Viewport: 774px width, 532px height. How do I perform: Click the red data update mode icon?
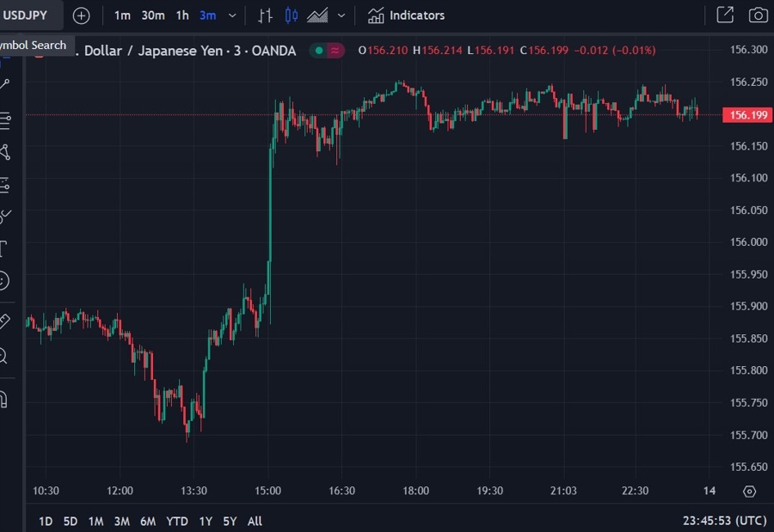[335, 51]
